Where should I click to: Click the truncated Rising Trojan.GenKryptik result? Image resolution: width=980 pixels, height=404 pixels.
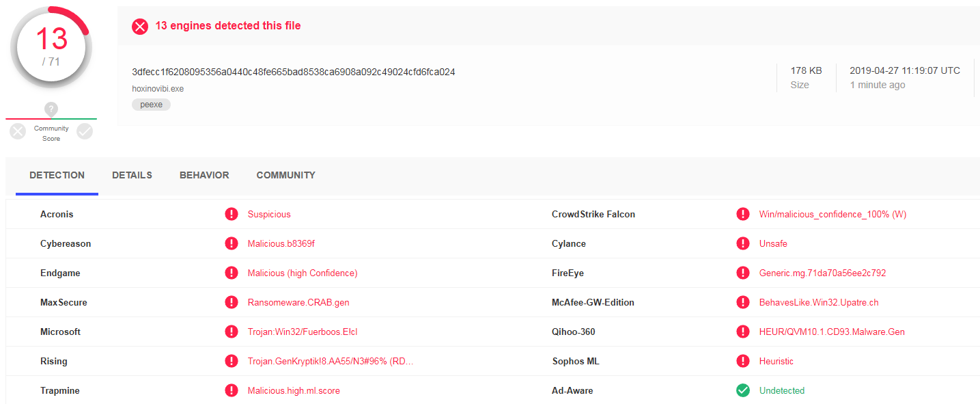330,362
